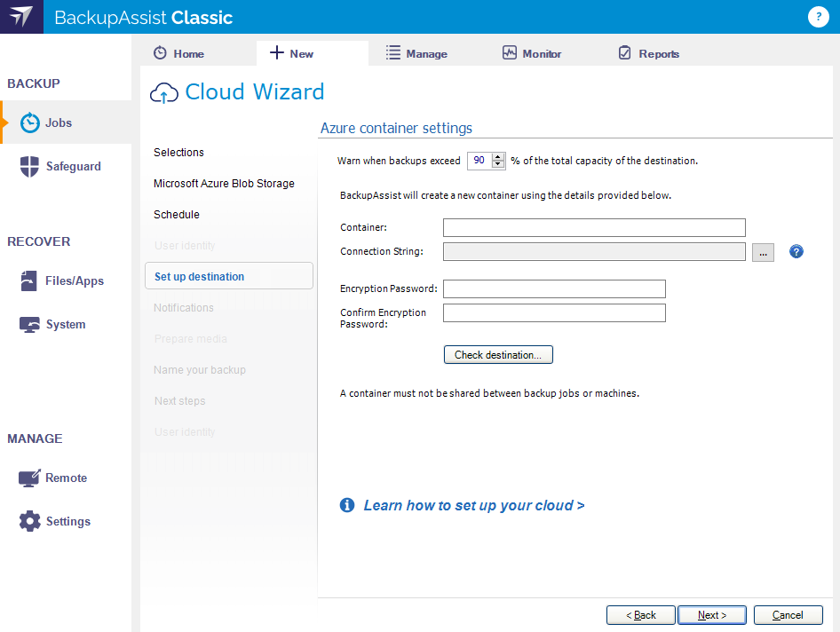This screenshot has height=632, width=840.
Task: Decrease the warn percentage with down arrow
Action: tap(497, 164)
